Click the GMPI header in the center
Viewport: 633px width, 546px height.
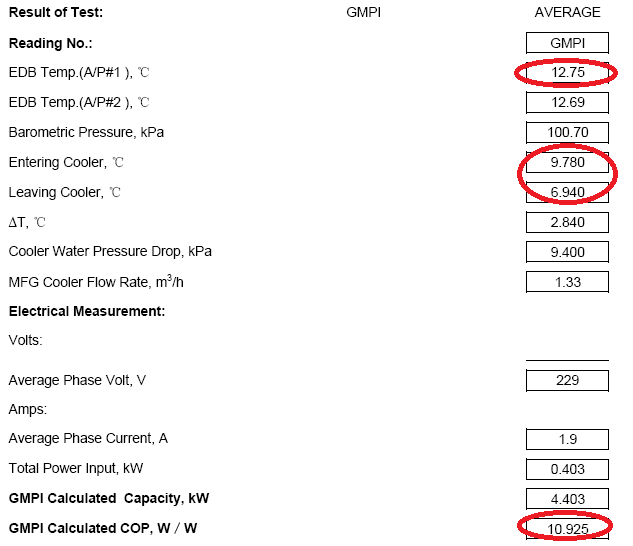(363, 13)
